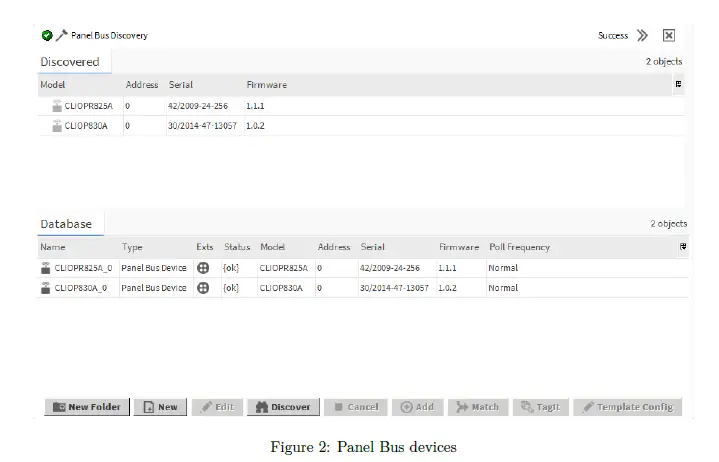
Task: Click the New Folder button
Action: pyautogui.click(x=87, y=407)
